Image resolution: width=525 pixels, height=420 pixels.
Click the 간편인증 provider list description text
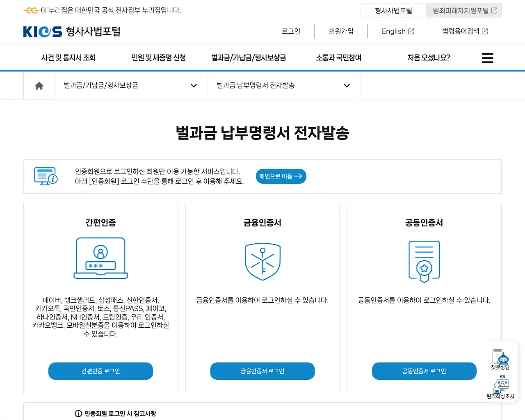(x=100, y=317)
